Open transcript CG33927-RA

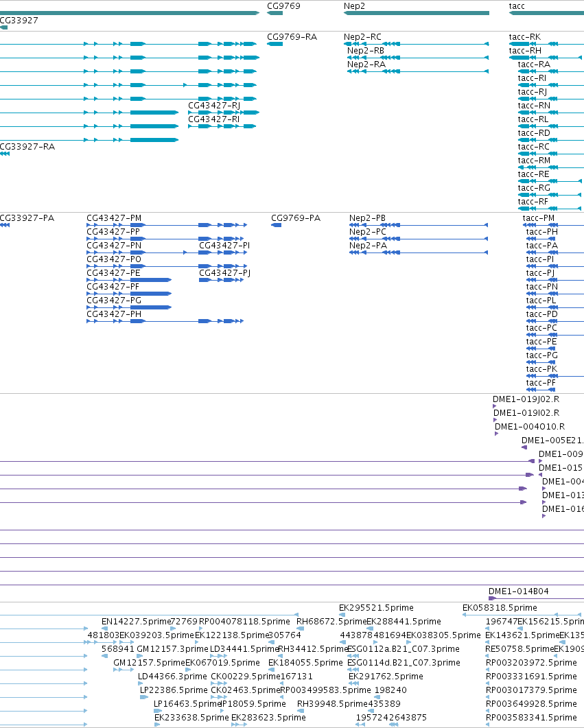[27, 147]
